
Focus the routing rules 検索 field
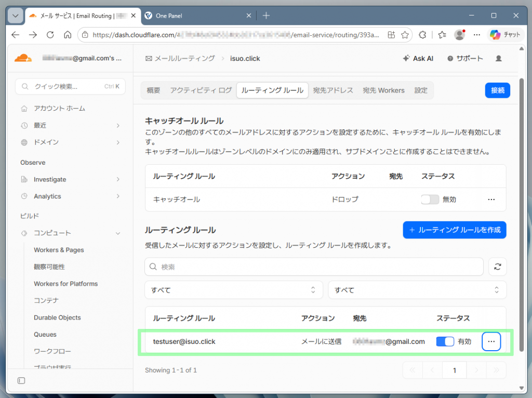click(x=314, y=267)
